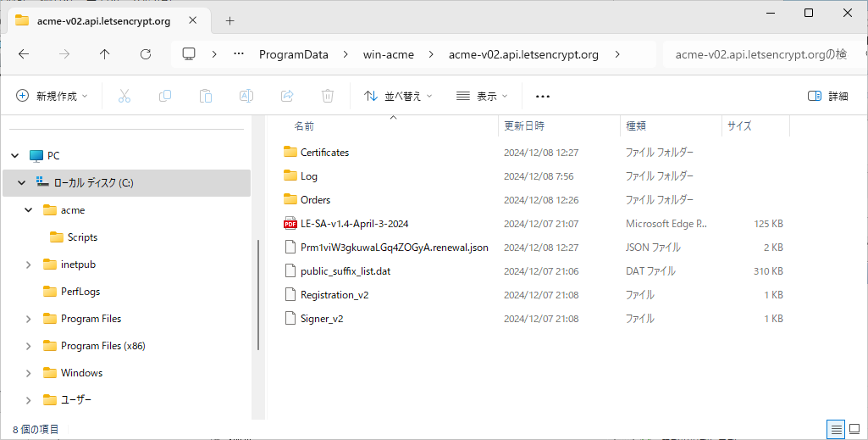This screenshot has width=868, height=440.
Task: Collapse the PC tree node
Action: (x=15, y=156)
